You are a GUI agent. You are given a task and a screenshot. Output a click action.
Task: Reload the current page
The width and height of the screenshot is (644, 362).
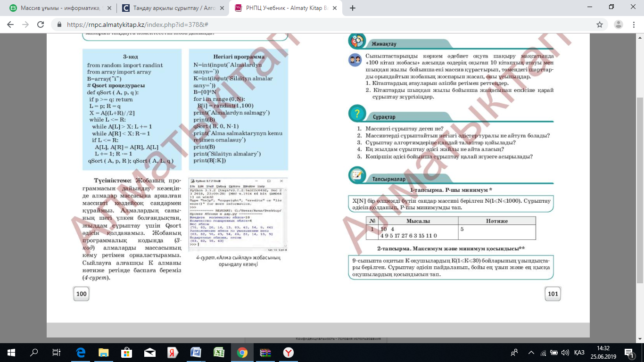[x=41, y=25]
